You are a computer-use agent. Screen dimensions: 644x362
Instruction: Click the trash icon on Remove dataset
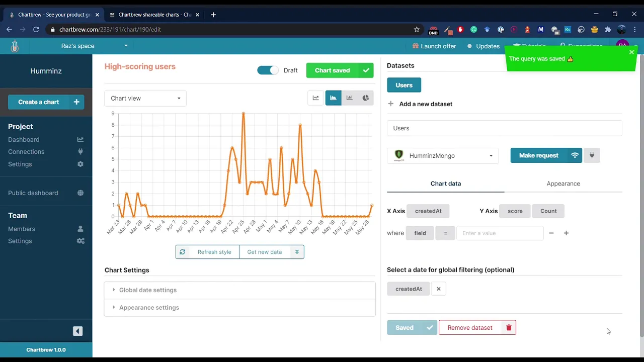click(x=509, y=328)
